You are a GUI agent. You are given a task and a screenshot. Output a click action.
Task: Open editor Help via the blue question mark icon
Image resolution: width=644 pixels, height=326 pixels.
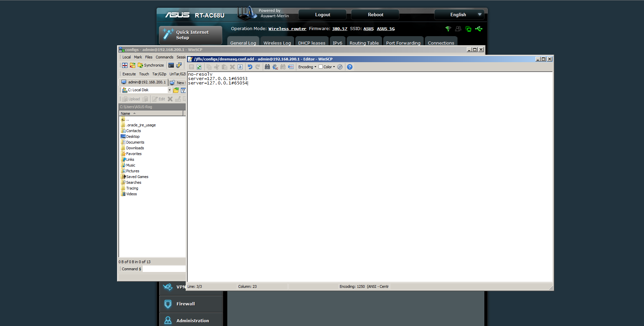350,67
